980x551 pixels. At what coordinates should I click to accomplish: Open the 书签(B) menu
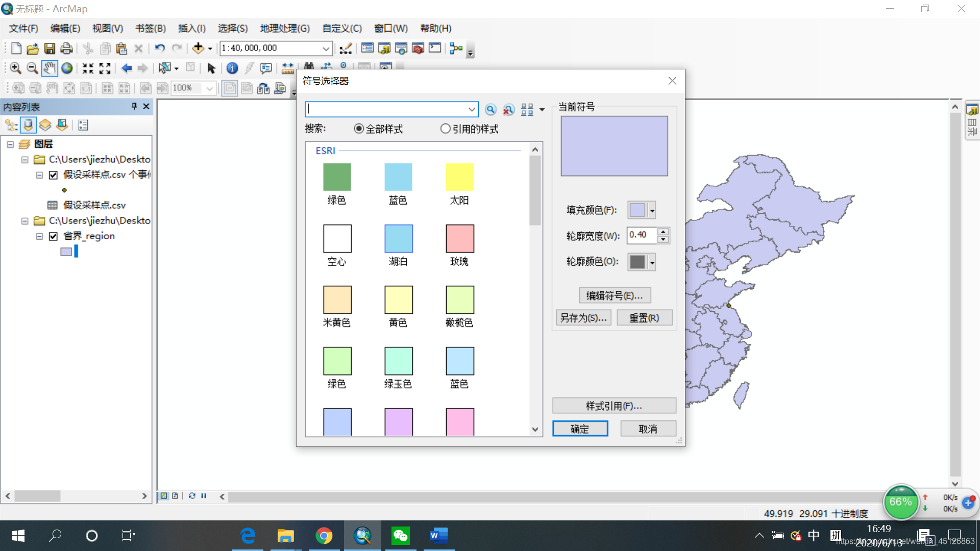click(150, 29)
